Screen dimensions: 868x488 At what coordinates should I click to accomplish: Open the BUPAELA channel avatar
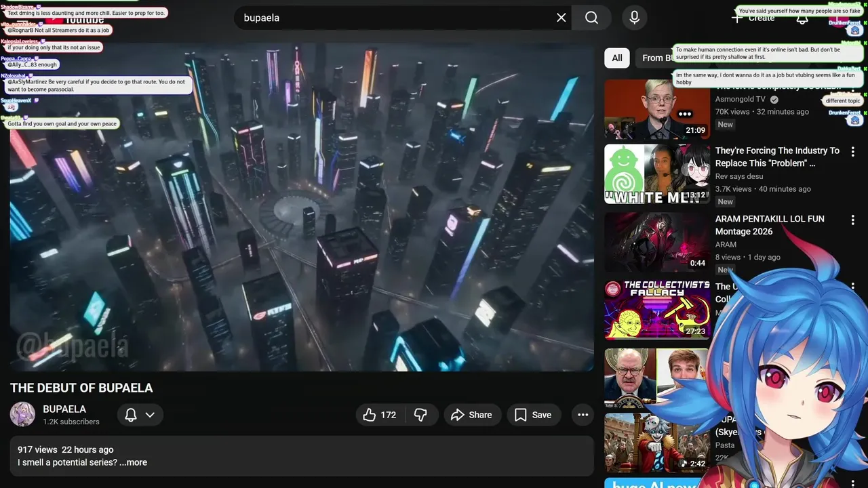tap(22, 414)
